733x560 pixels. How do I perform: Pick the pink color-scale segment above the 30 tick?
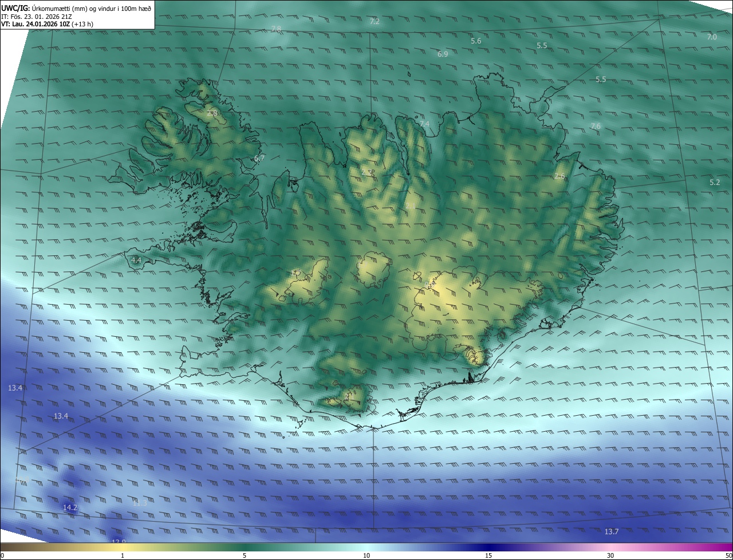pyautogui.click(x=610, y=547)
